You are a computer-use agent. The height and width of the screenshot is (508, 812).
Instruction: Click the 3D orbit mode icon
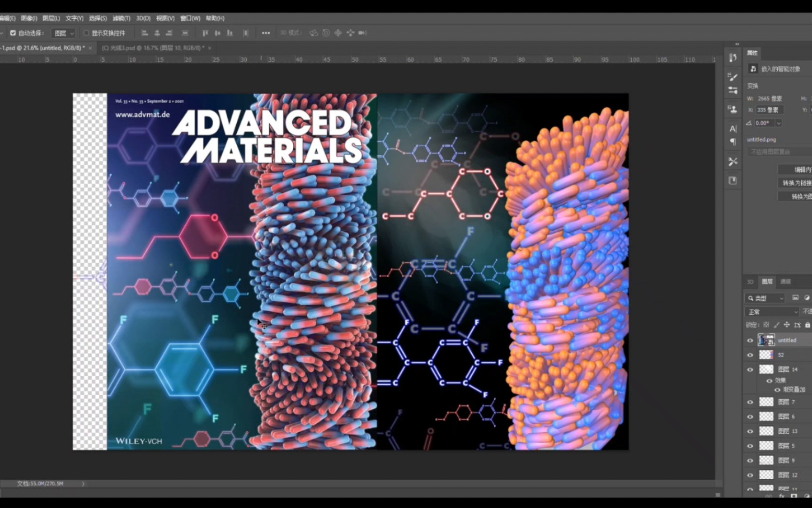click(x=313, y=33)
